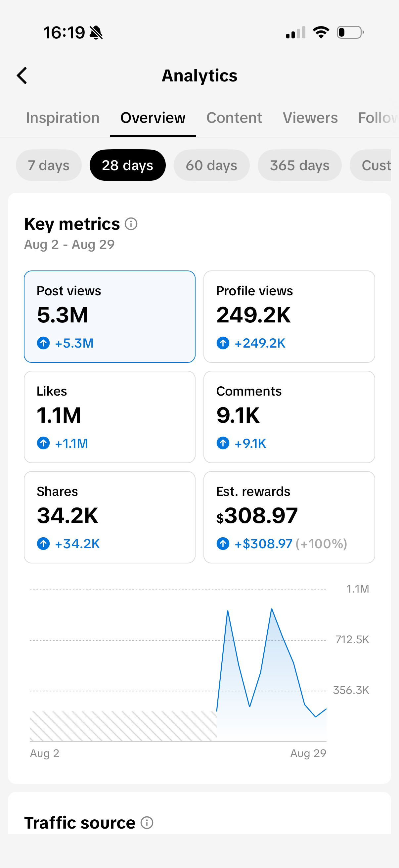
Task: Tap the 356.3K y-axis label
Action: 351,690
